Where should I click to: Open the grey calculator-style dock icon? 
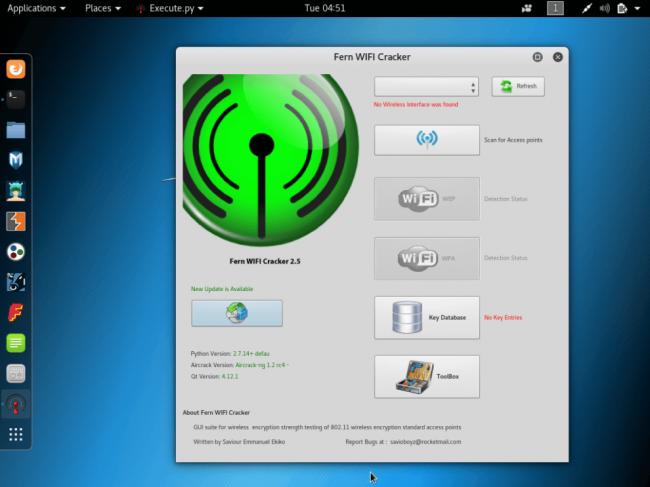click(16, 373)
